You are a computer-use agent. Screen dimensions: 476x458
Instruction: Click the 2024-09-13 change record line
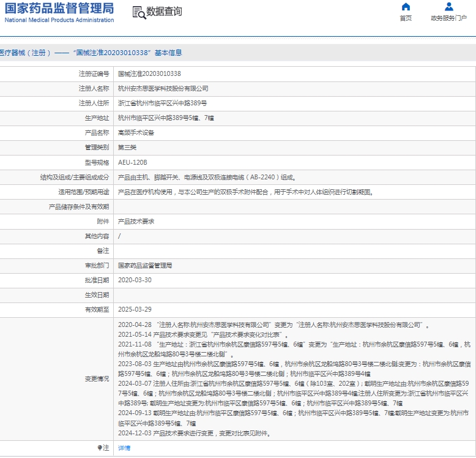[x=293, y=418]
